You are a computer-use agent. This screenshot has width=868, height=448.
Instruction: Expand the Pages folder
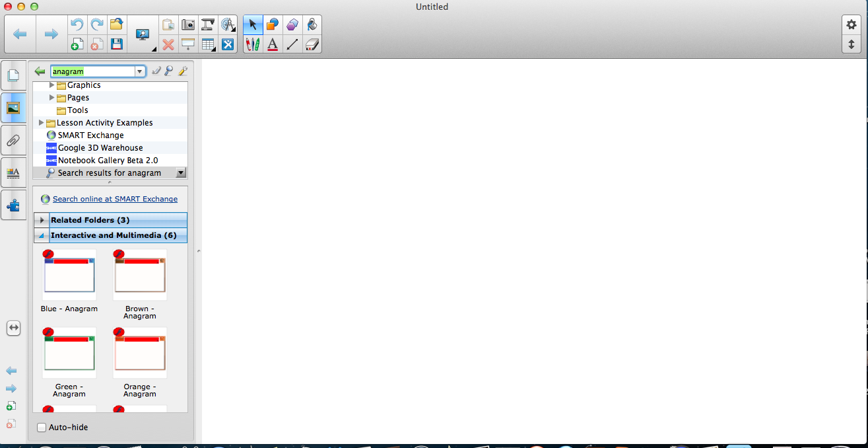point(52,98)
